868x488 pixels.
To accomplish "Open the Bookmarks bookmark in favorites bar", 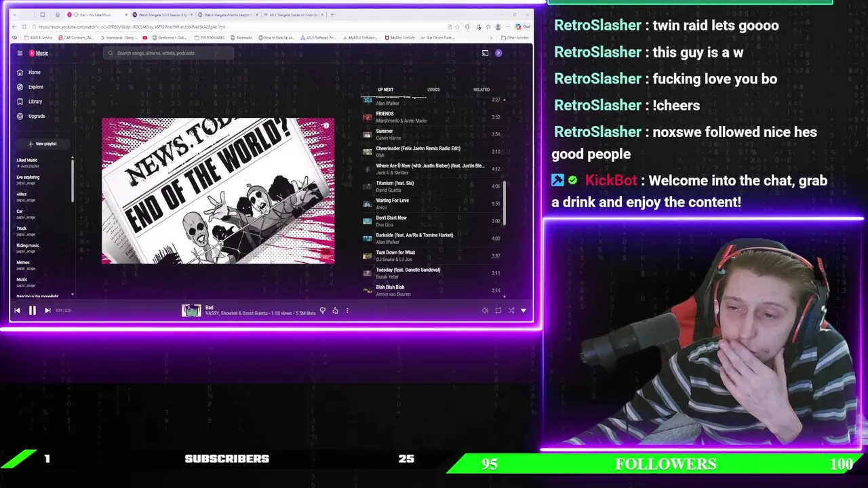I will [241, 38].
